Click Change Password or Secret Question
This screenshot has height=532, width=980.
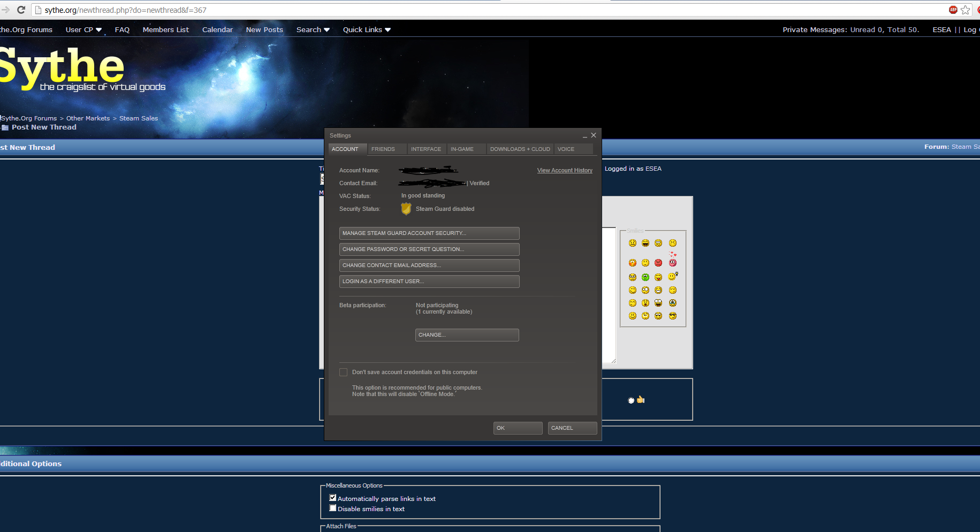(429, 249)
